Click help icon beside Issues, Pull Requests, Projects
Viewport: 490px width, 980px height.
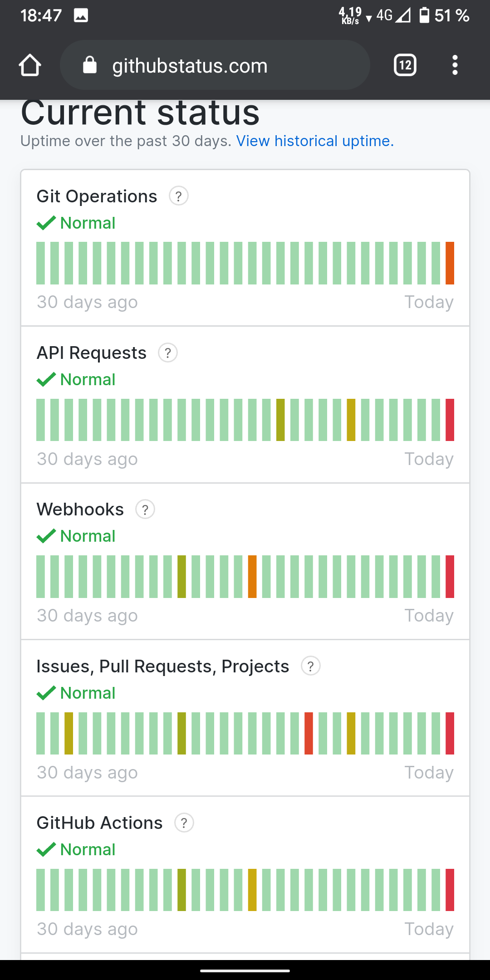[x=311, y=666]
